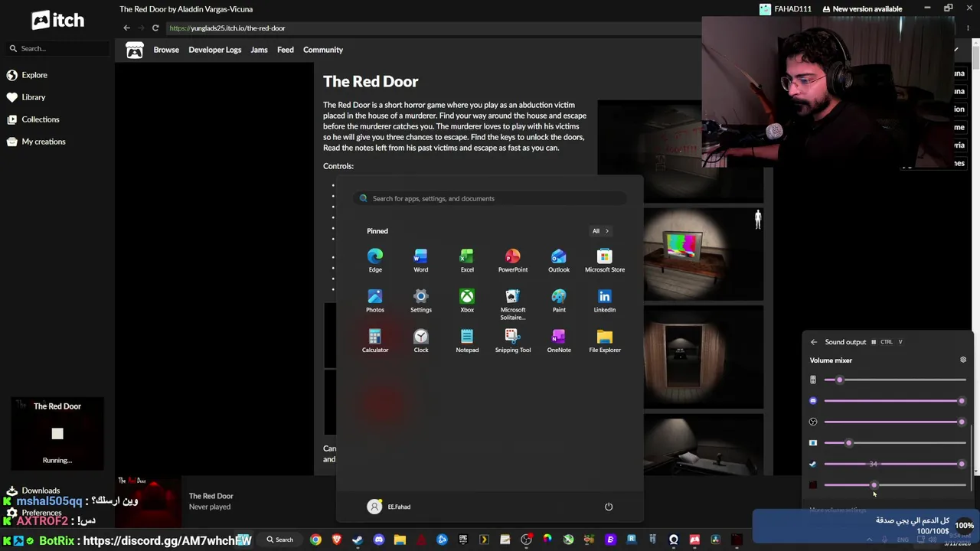Open Browse tab on itch.io
The image size is (980, 551).
pyautogui.click(x=166, y=50)
